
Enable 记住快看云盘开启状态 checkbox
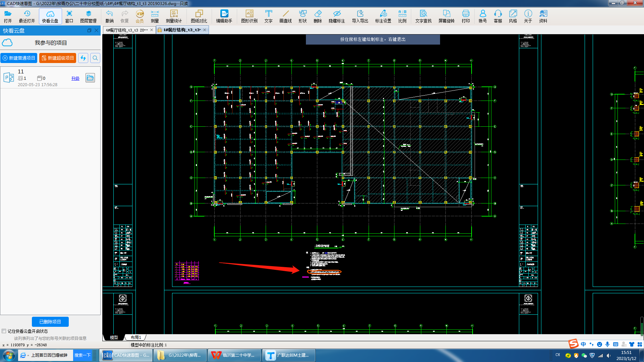4,331
